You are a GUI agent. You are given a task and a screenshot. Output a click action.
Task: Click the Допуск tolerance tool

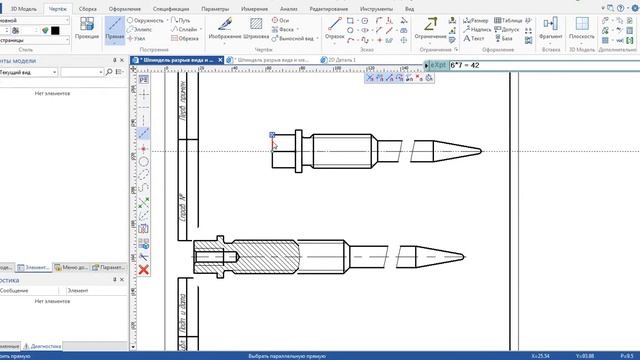507,29
